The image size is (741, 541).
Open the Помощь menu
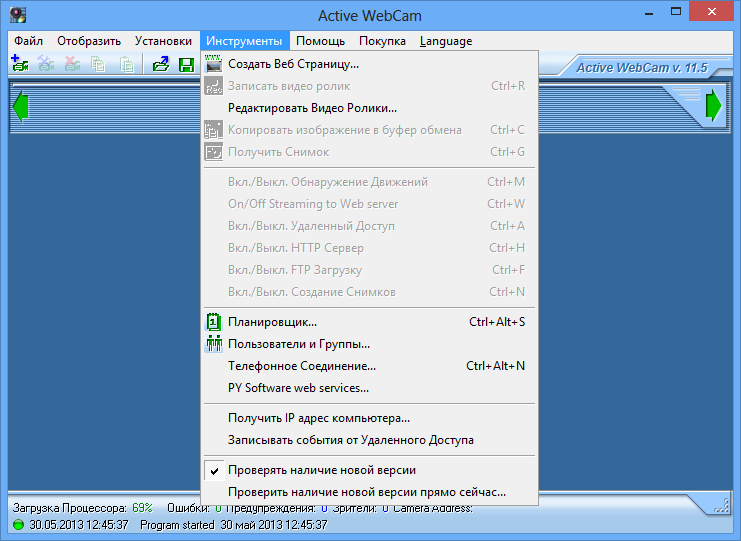pos(320,41)
